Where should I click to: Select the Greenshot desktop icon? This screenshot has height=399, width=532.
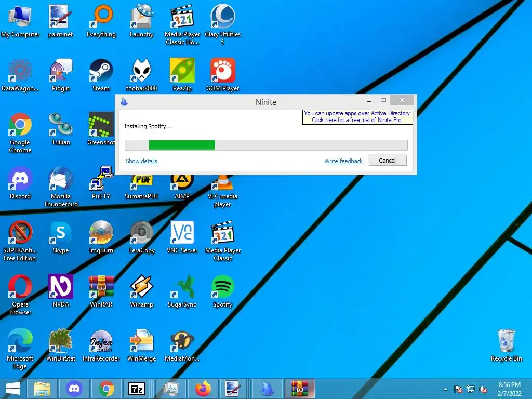(101, 129)
